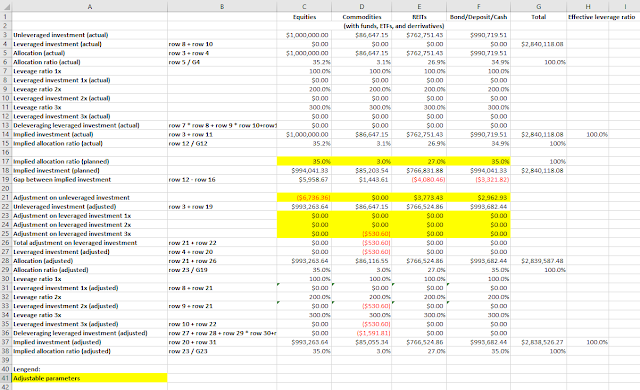Select $1,000,000.00 in row 3 Equities
The width and height of the screenshot is (640, 390).
[304, 35]
